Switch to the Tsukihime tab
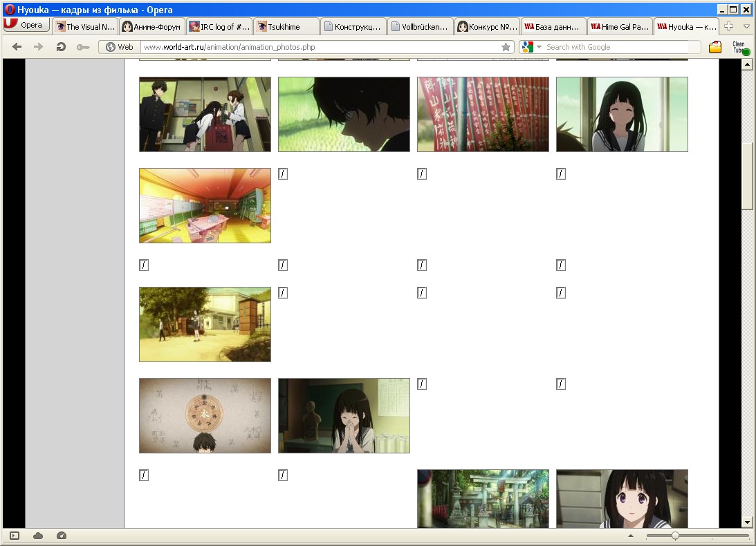 [286, 27]
